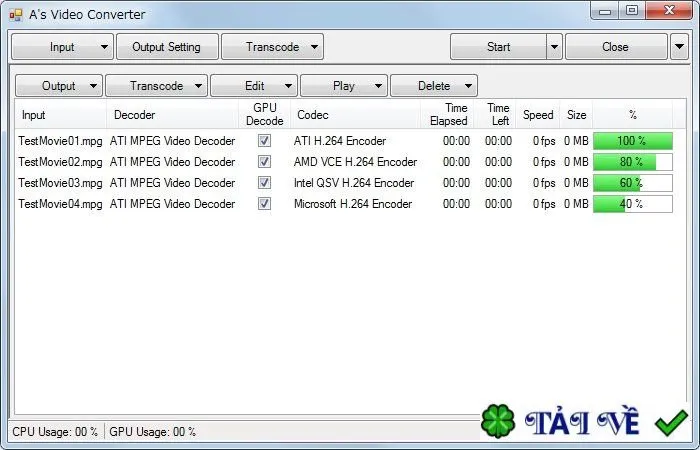This screenshot has width=700, height=450.
Task: Select the TestMovie03.mpg row
Action: click(344, 183)
